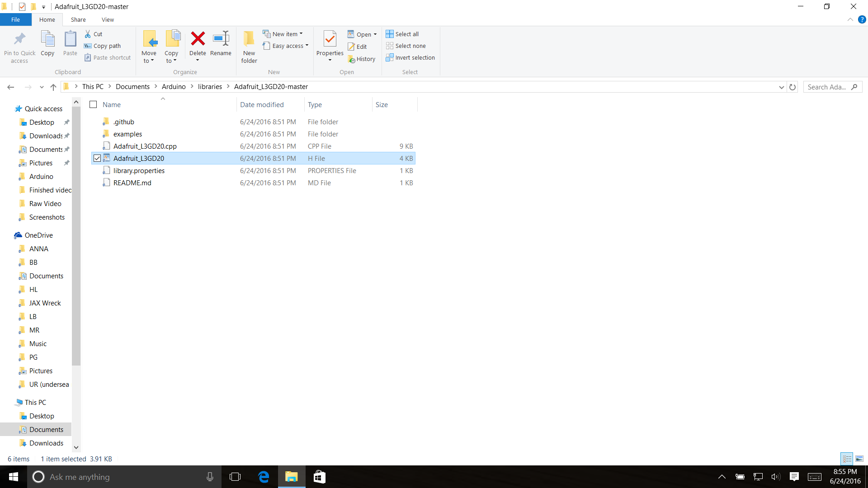
Task: Click Select all in ribbon
Action: [x=402, y=34]
